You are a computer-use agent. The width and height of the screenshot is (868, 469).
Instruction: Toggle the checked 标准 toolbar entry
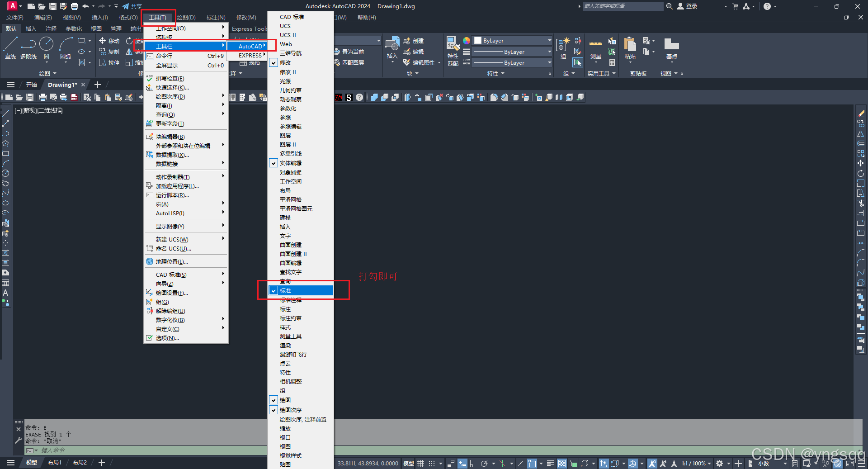click(301, 290)
